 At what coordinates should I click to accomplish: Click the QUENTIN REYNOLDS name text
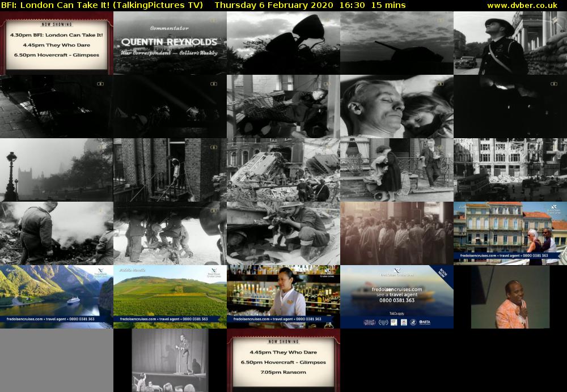point(169,42)
